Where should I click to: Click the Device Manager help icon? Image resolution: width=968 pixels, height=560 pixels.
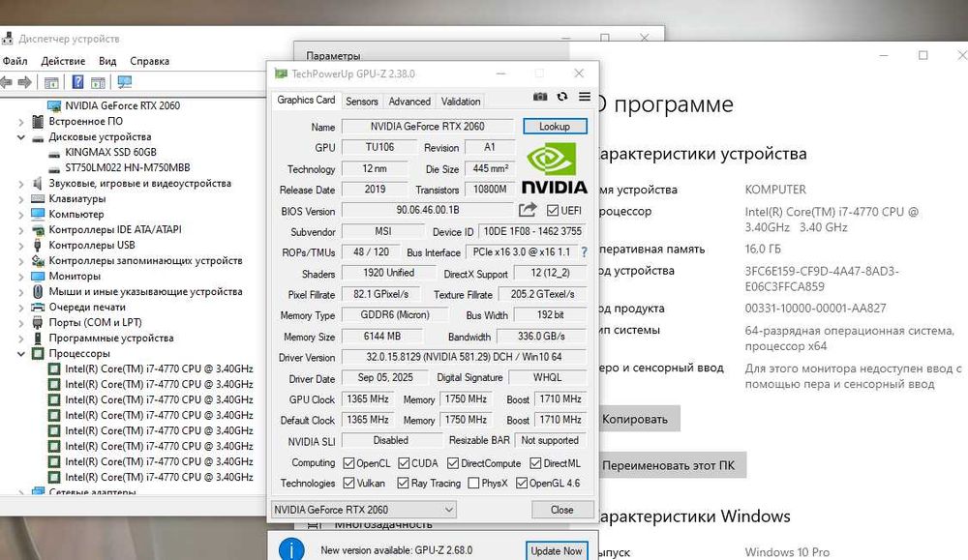pos(77,82)
